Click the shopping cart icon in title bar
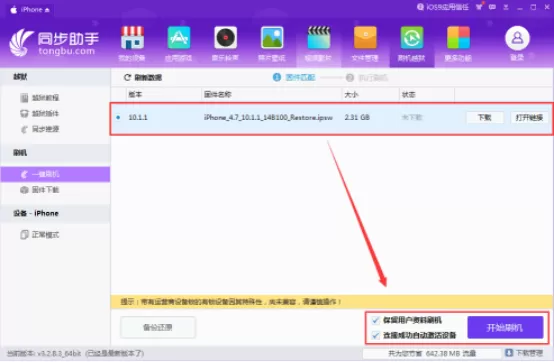The image size is (554, 362). 479,7
